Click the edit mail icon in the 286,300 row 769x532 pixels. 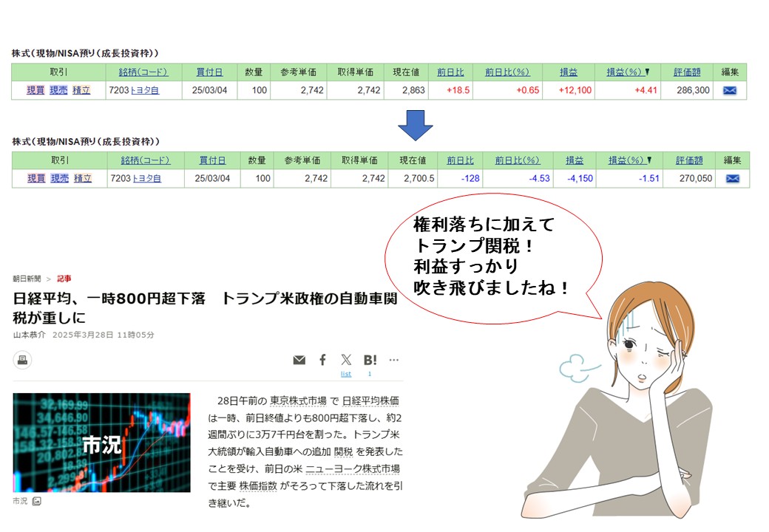click(x=729, y=91)
